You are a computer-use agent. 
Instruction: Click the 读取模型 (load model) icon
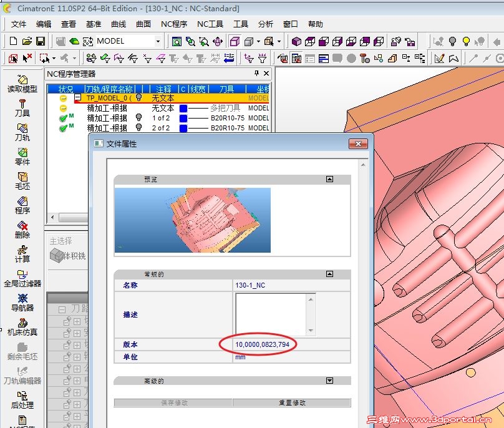point(22,84)
